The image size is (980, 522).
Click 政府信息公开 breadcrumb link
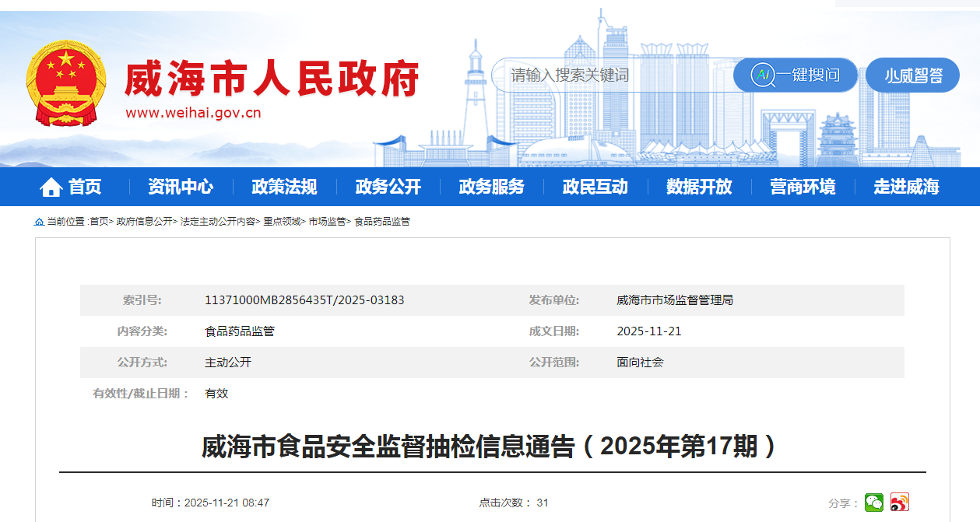click(144, 222)
